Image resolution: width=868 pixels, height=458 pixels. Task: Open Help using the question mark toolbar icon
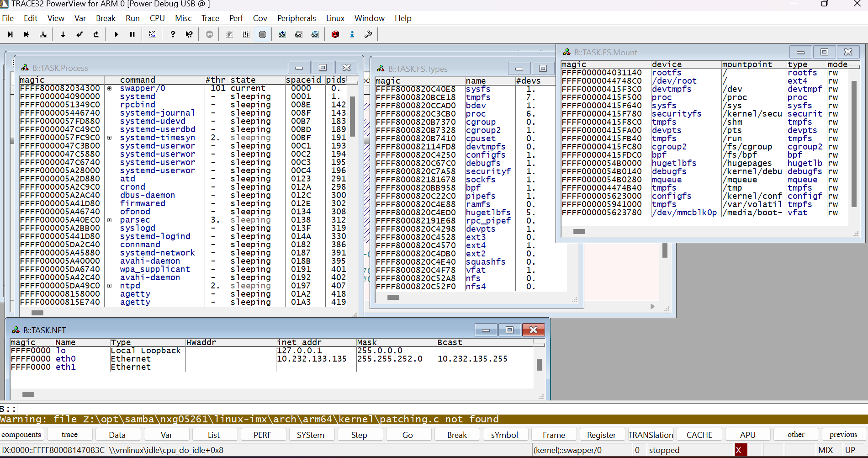pyautogui.click(x=173, y=34)
